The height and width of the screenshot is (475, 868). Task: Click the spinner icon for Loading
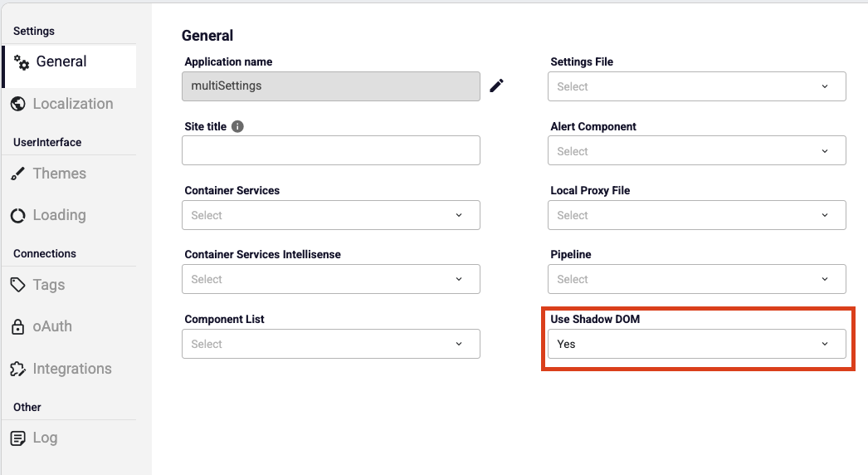click(17, 215)
